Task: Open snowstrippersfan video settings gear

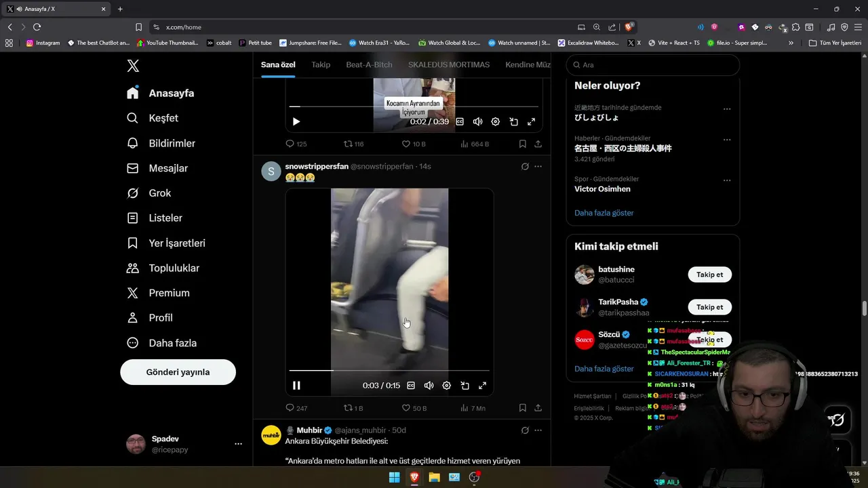Action: tap(447, 385)
